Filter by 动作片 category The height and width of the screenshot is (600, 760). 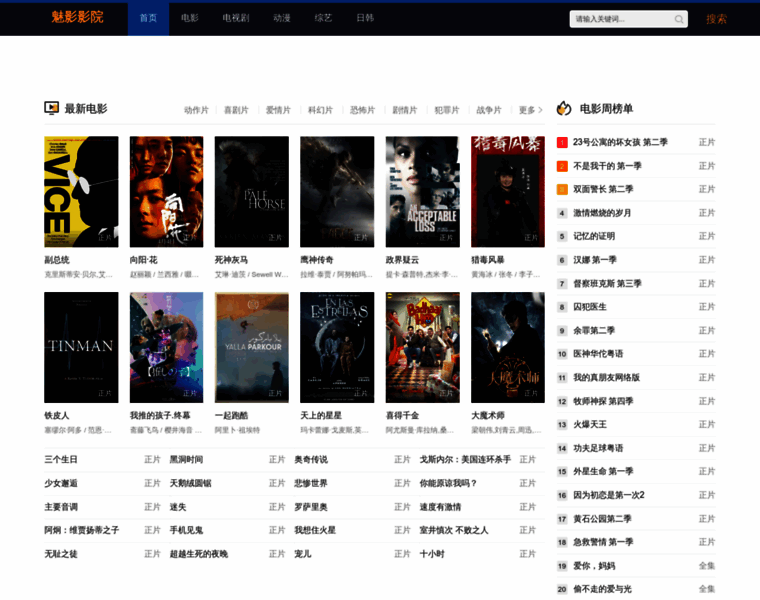coord(196,110)
